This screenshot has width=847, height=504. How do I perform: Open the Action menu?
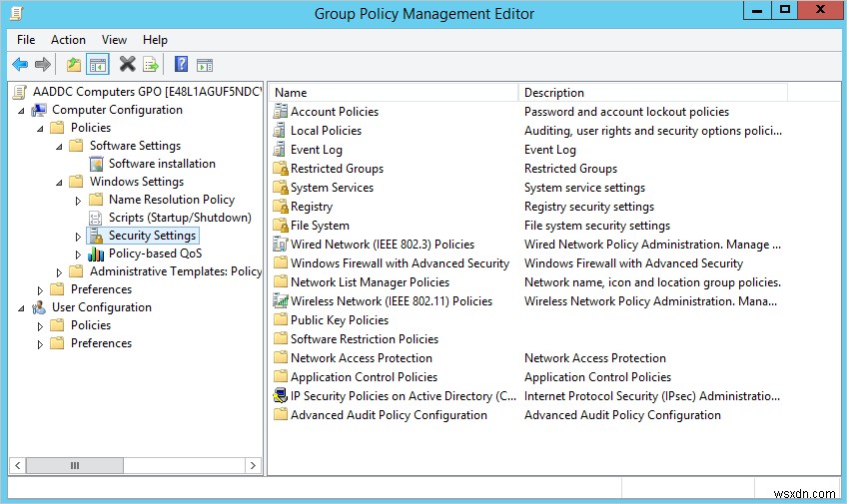click(x=68, y=40)
